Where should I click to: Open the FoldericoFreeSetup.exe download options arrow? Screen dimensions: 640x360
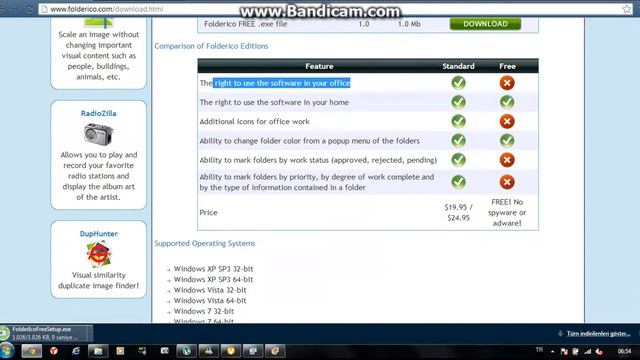[x=89, y=333]
